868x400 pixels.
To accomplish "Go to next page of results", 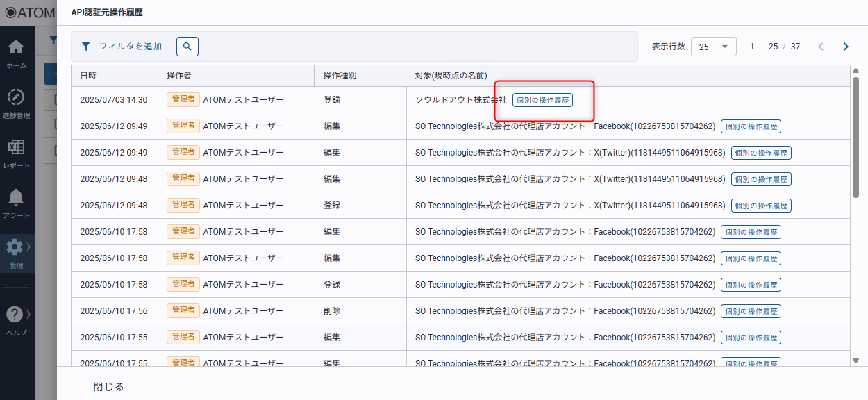I will pyautogui.click(x=845, y=47).
